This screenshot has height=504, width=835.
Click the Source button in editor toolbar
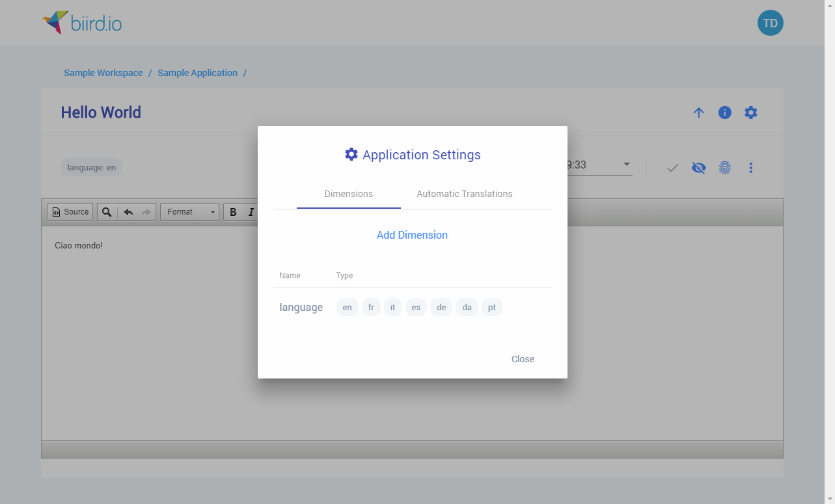[70, 212]
